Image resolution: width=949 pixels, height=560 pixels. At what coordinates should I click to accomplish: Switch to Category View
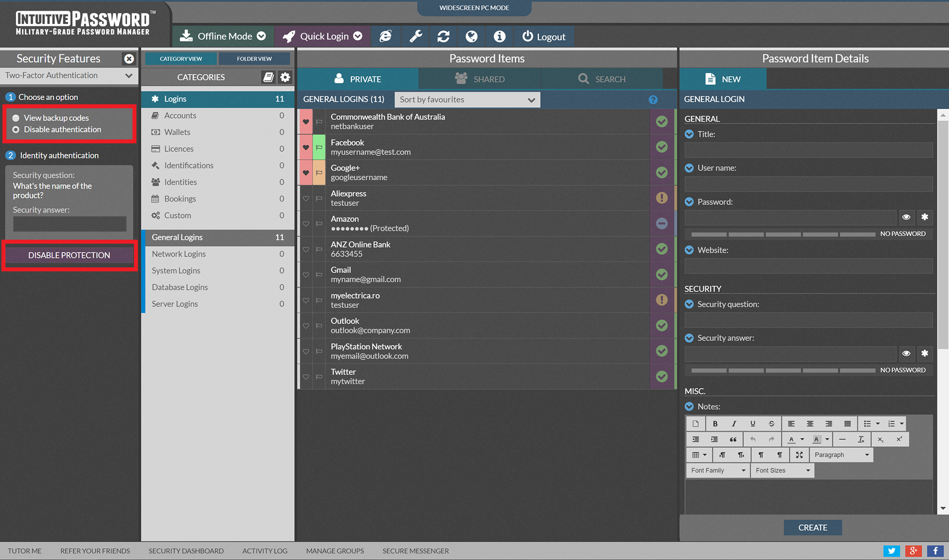pos(181,59)
